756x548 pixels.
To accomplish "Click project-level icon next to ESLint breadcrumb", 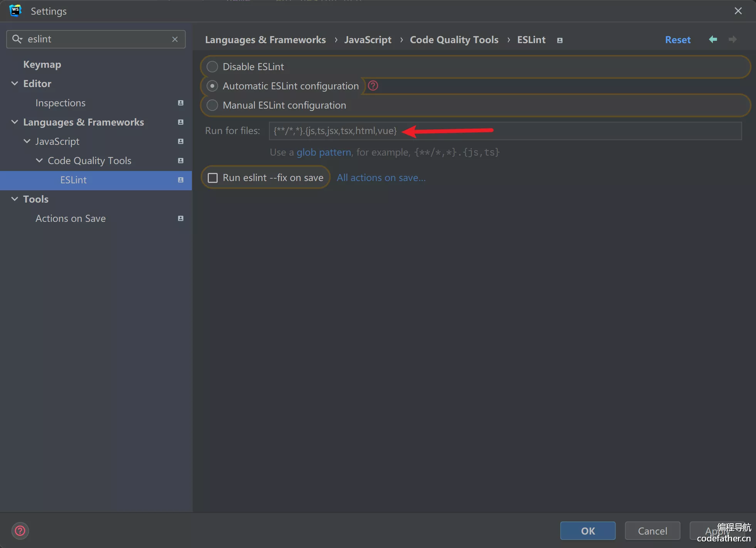I will pos(560,40).
